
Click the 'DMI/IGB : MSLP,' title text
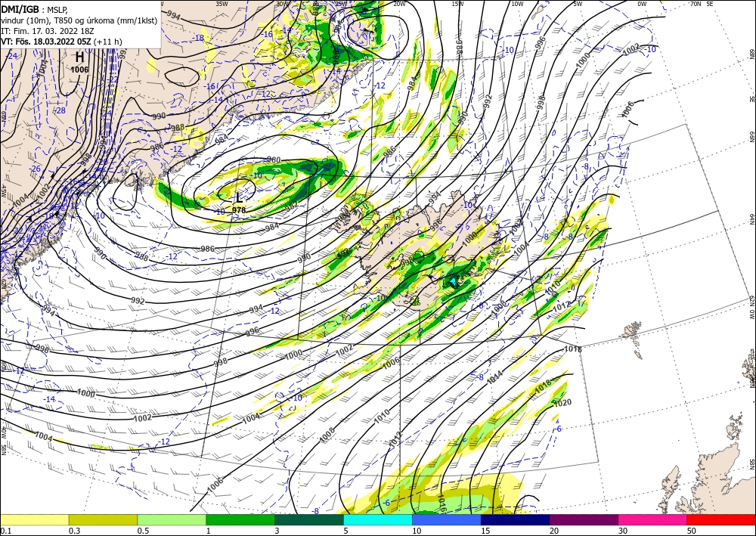[x=34, y=9]
